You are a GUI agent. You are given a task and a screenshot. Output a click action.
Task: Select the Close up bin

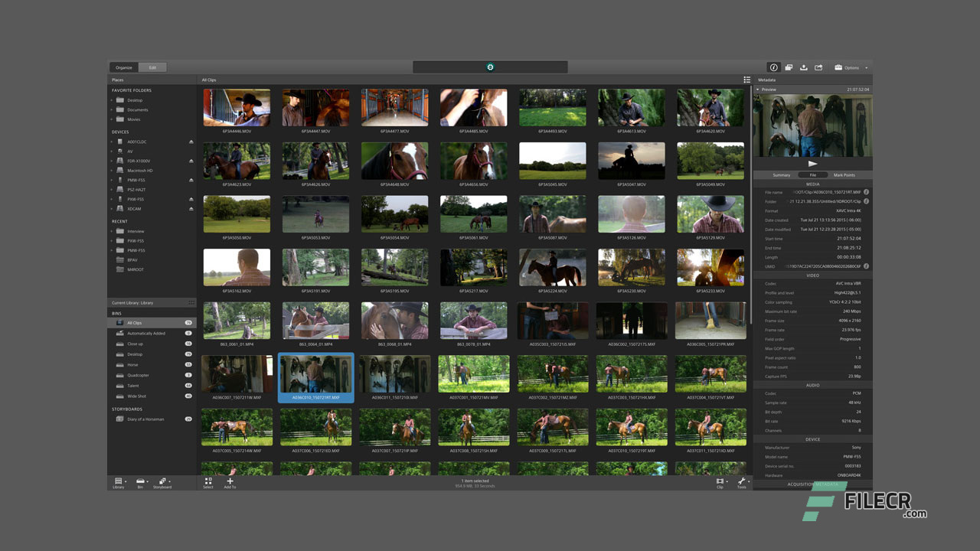point(152,344)
